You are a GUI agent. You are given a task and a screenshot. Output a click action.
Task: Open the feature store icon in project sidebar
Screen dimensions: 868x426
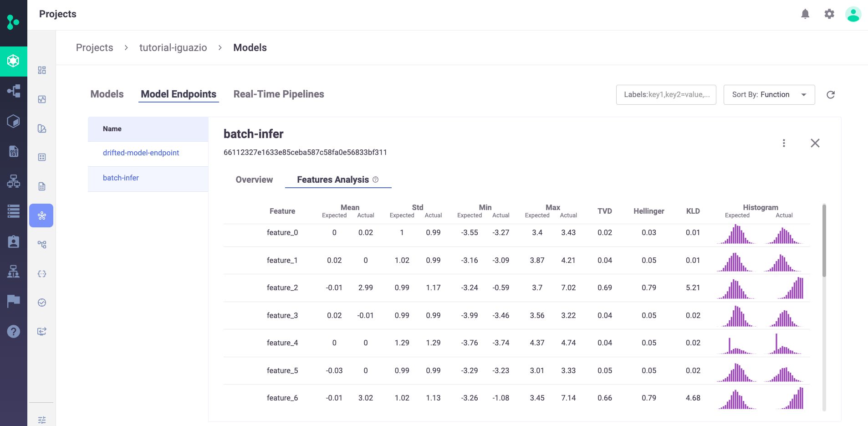pos(42,128)
